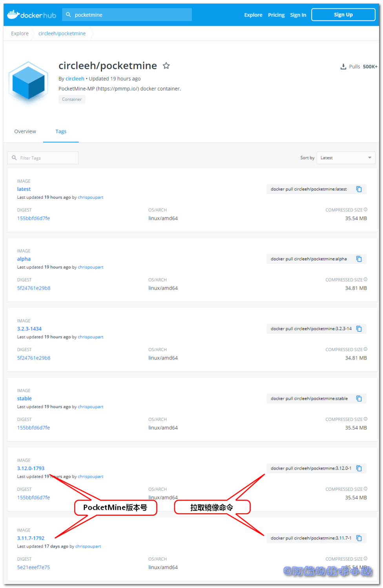The height and width of the screenshot is (588, 383).
Task: Copy the 3.12.0-1 pull command
Action: pos(359,468)
